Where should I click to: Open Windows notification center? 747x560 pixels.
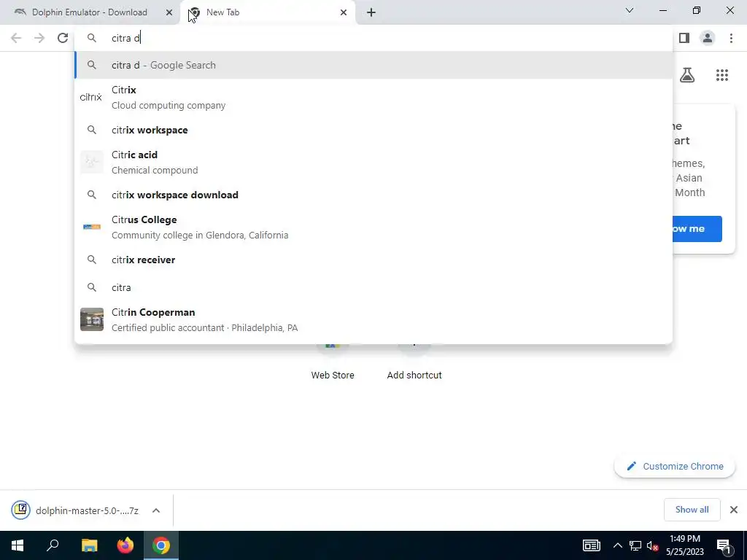(x=723, y=545)
